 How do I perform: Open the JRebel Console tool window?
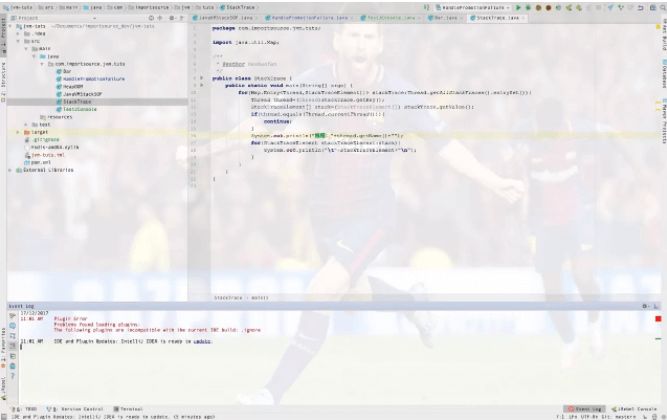pyautogui.click(x=634, y=409)
